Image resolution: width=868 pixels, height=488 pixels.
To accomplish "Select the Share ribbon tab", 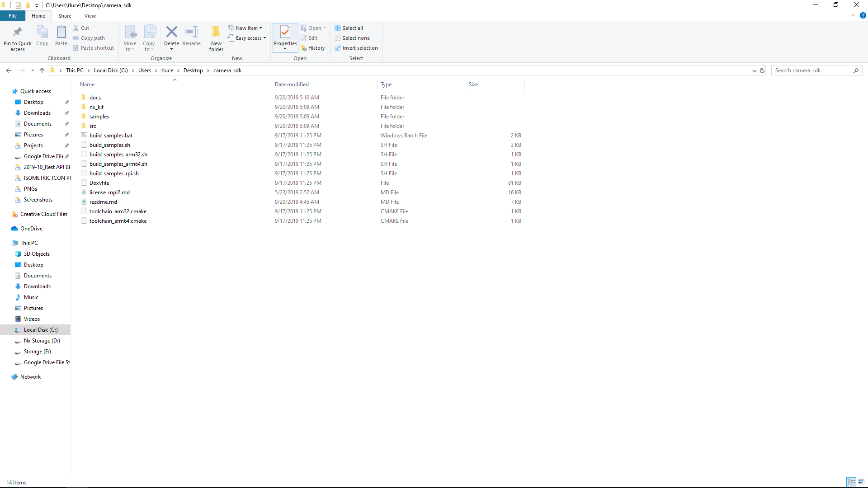I will pos(64,15).
